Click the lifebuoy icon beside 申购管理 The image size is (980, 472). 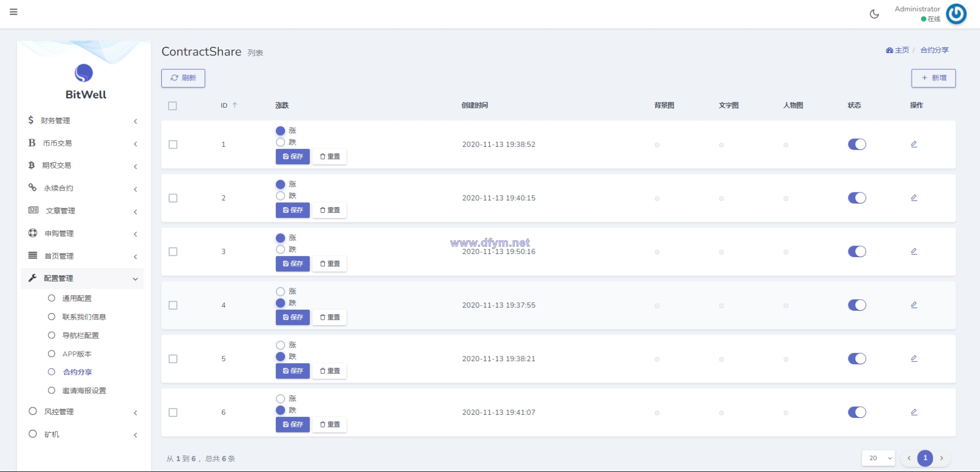pyautogui.click(x=33, y=233)
